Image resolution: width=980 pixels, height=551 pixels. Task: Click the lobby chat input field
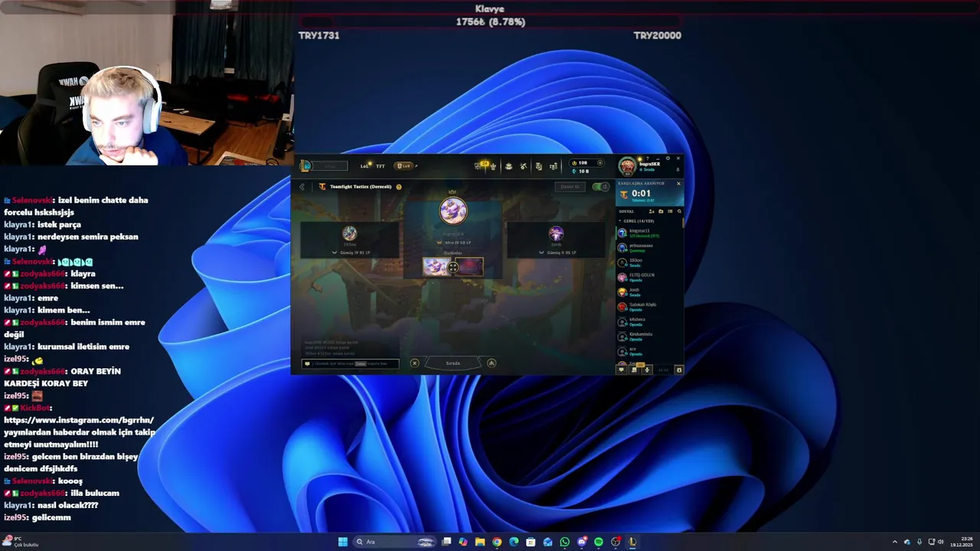tap(350, 364)
